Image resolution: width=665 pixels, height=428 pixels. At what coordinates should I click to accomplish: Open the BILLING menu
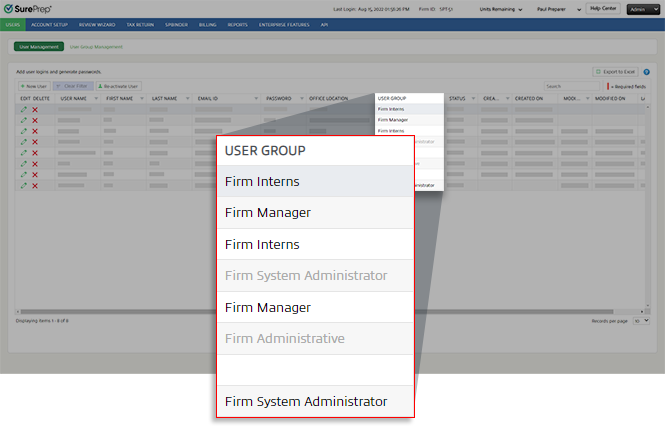[x=207, y=25]
